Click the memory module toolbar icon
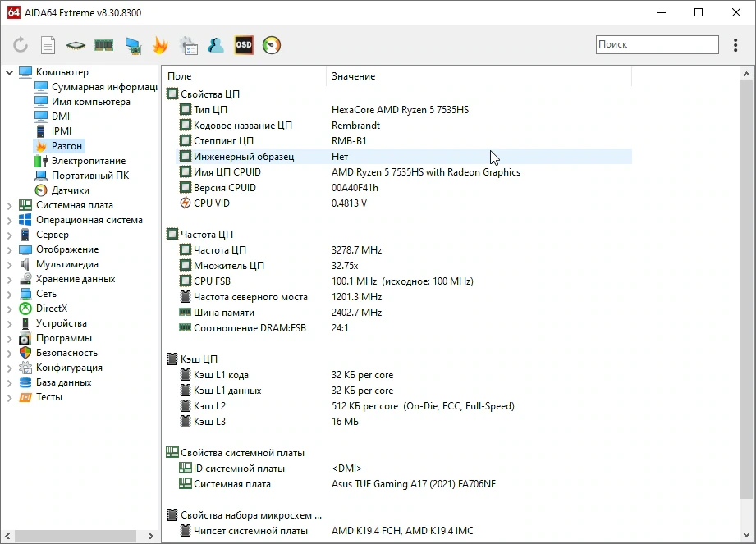The width and height of the screenshot is (756, 544). tap(103, 45)
